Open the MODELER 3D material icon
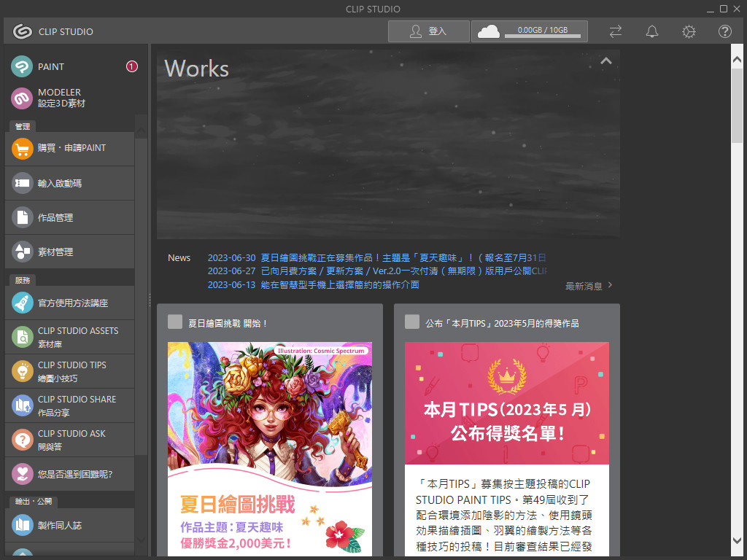This screenshot has width=747, height=560. point(22,98)
